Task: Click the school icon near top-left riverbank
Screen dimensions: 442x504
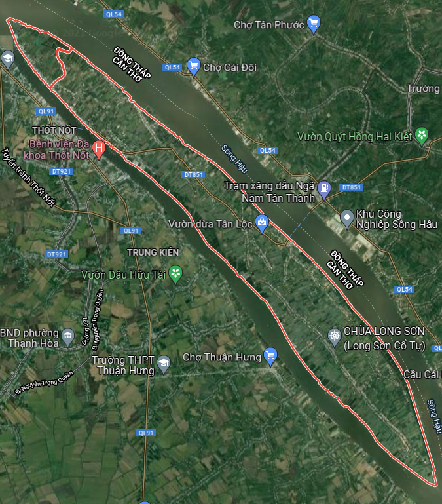Action: pyautogui.click(x=8, y=59)
